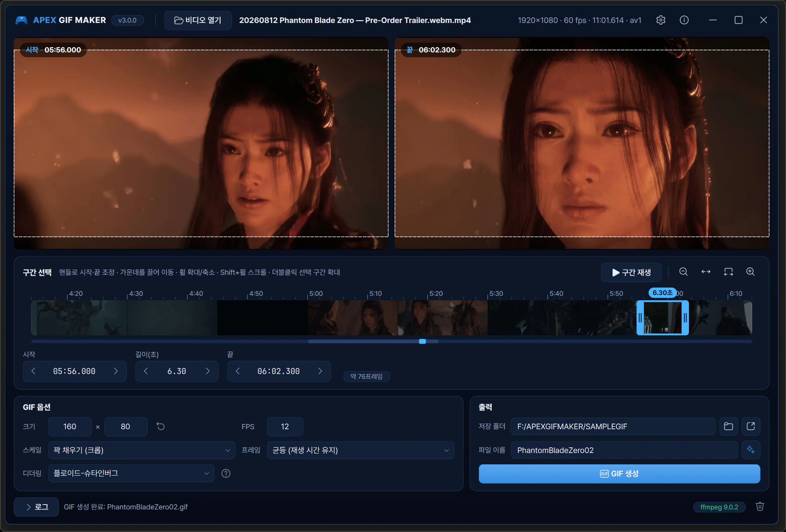Click the zoom-to-selection frame icon
Viewport: 786px width, 532px height.
click(x=728, y=272)
